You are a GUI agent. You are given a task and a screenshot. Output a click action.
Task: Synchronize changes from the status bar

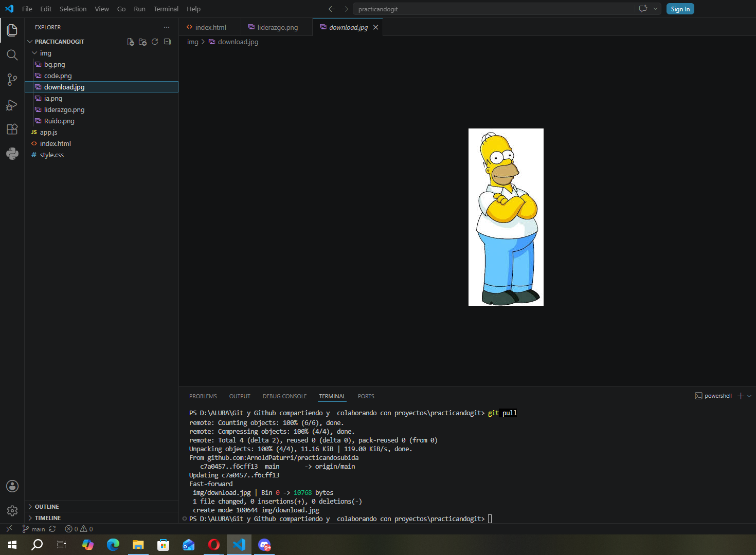coord(52,529)
